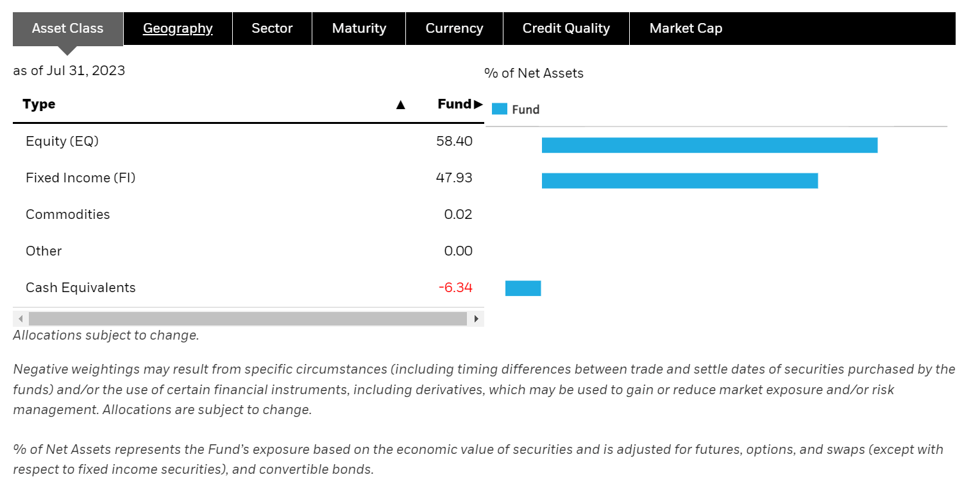Switch to the Geography tab
Viewport: 980px width, 486px height.
coord(178,28)
